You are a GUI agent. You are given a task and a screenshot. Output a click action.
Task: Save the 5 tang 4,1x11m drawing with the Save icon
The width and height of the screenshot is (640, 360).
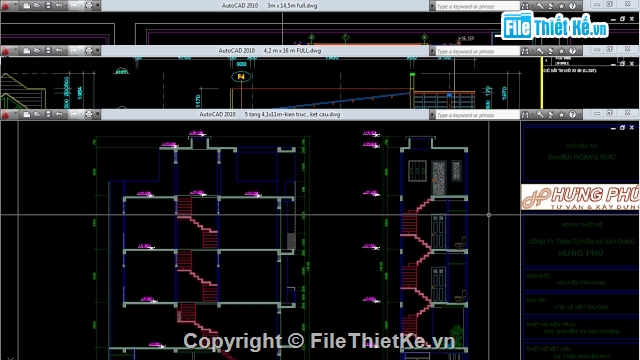click(48, 114)
